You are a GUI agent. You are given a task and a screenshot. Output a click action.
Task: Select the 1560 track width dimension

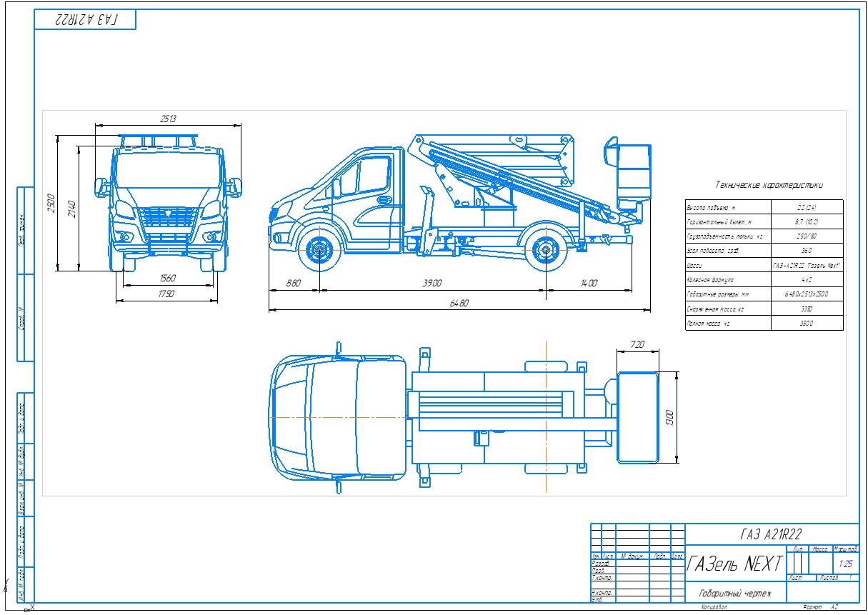(169, 277)
